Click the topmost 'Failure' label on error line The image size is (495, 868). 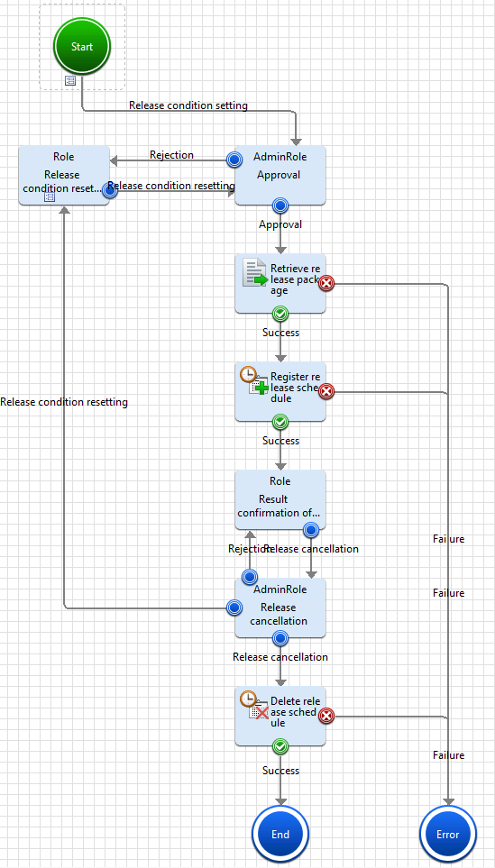448,539
